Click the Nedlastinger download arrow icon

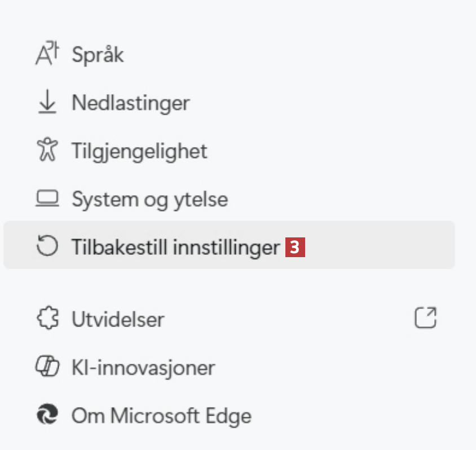pos(47,103)
